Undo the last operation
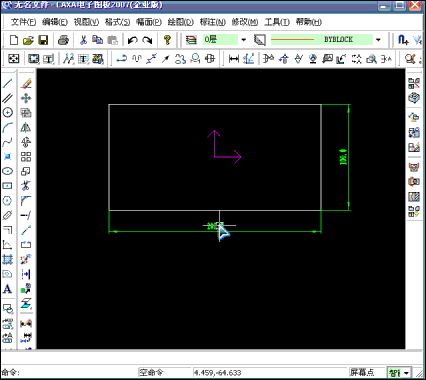 pyautogui.click(x=133, y=40)
